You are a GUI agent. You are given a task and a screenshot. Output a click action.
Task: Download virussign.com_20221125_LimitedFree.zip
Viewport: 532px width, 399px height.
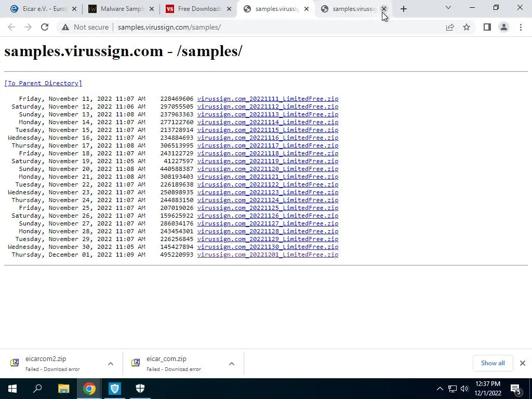click(268, 208)
